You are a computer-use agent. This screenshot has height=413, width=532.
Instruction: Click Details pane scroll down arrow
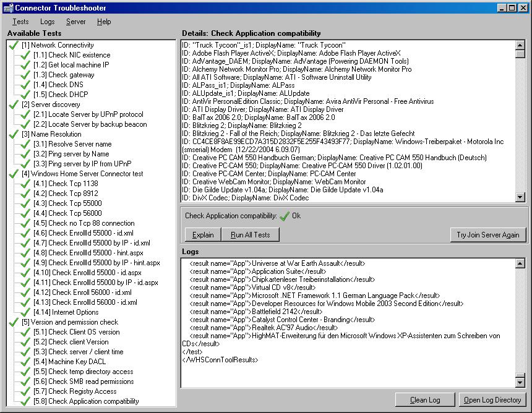(520, 197)
